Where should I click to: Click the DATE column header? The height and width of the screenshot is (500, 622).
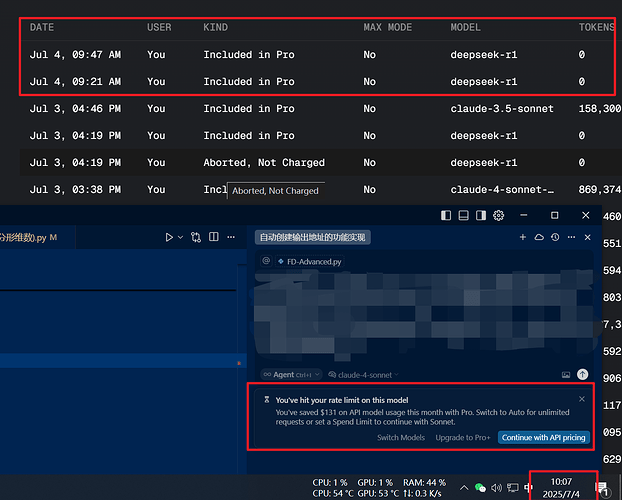pos(42,27)
